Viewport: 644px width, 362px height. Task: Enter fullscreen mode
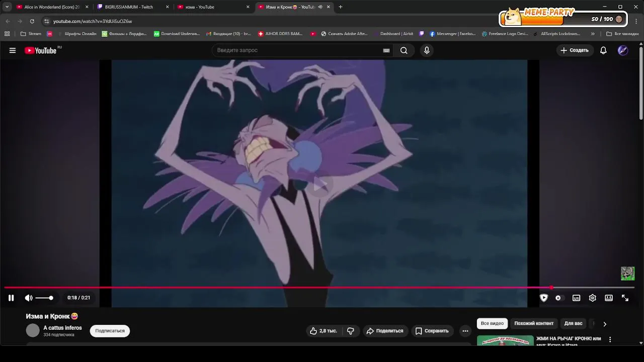(625, 298)
